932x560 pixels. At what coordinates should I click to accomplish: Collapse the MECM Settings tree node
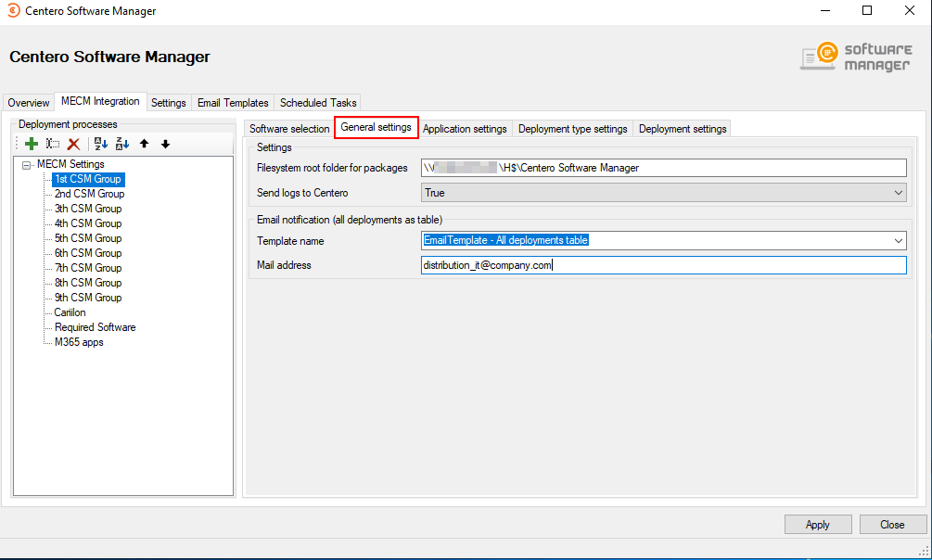coord(26,165)
